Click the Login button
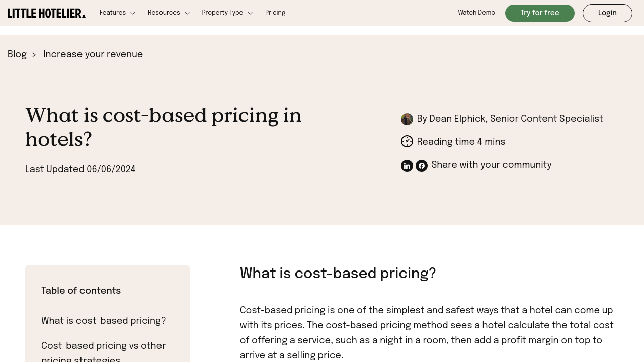This screenshot has width=644, height=362. click(x=607, y=13)
